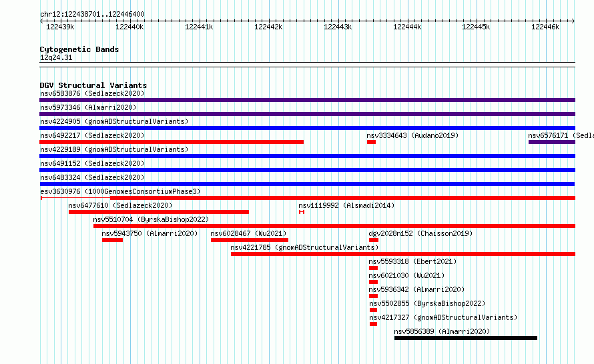Click the nsv4217327 small red bar
The height and width of the screenshot is (364, 594).
click(x=374, y=324)
